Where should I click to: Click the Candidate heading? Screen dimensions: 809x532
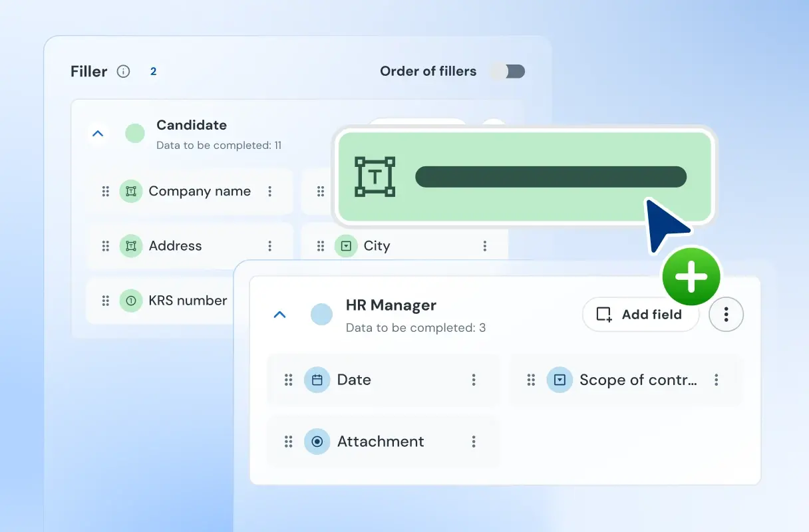pos(192,125)
